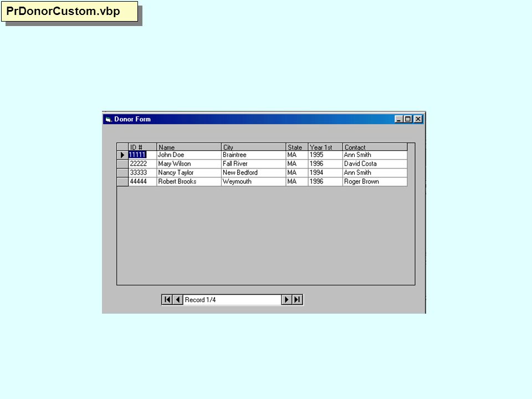Image resolution: width=532 pixels, height=399 pixels.
Task: Go to previous record in navigator
Action: (178, 300)
